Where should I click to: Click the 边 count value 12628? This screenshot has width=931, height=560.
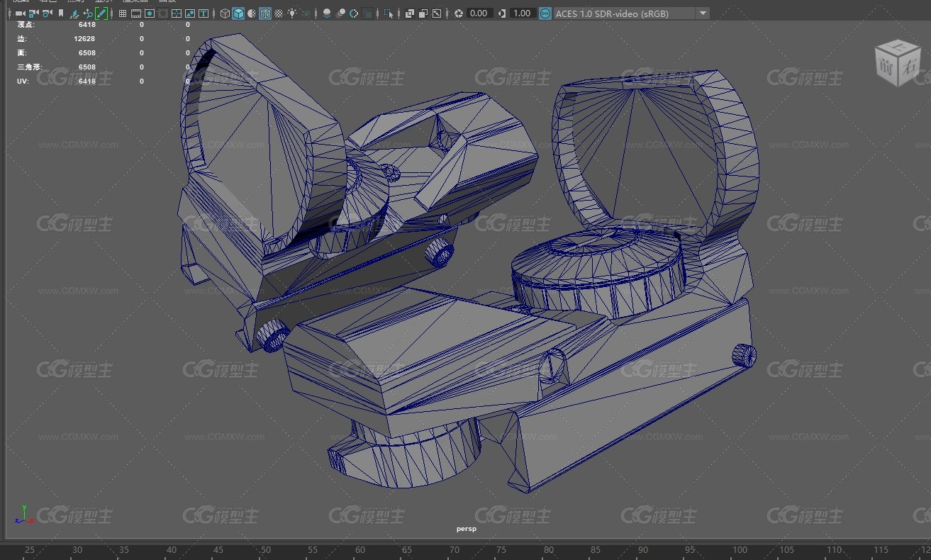(x=84, y=38)
